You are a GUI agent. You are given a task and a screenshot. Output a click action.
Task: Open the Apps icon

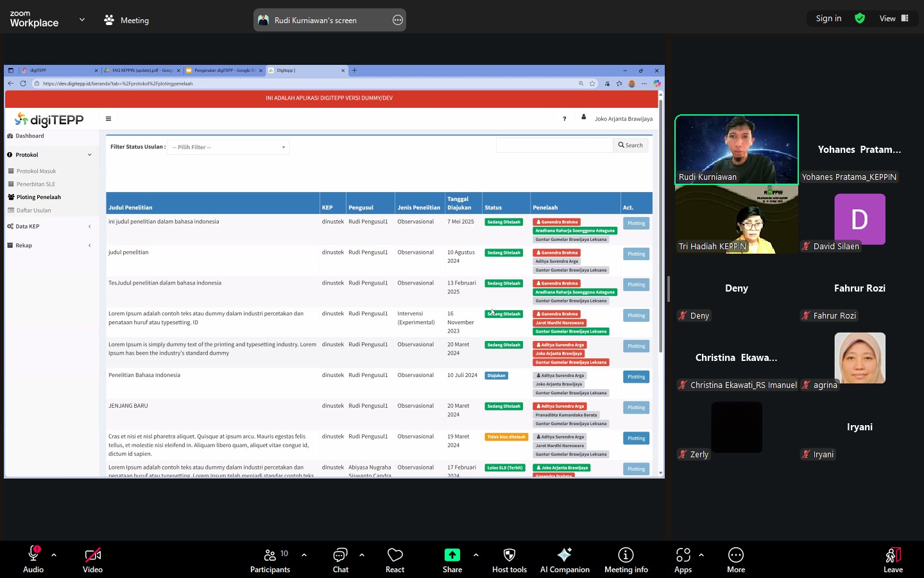[683, 556]
